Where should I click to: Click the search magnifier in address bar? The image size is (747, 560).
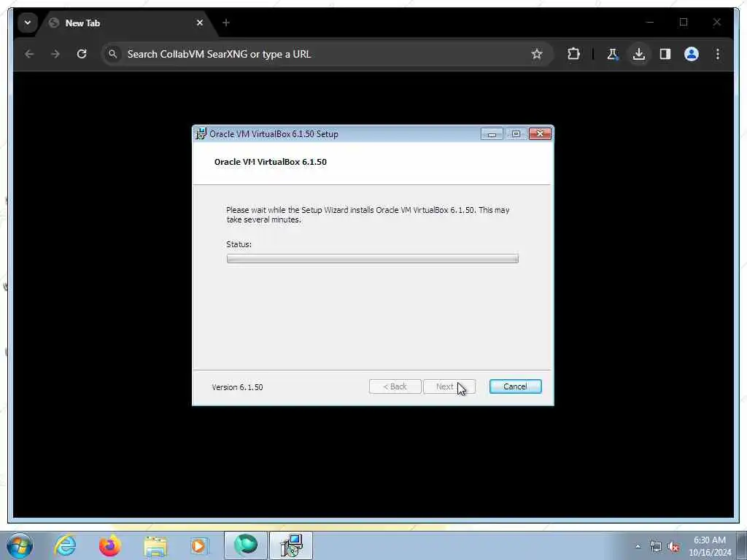(x=112, y=54)
